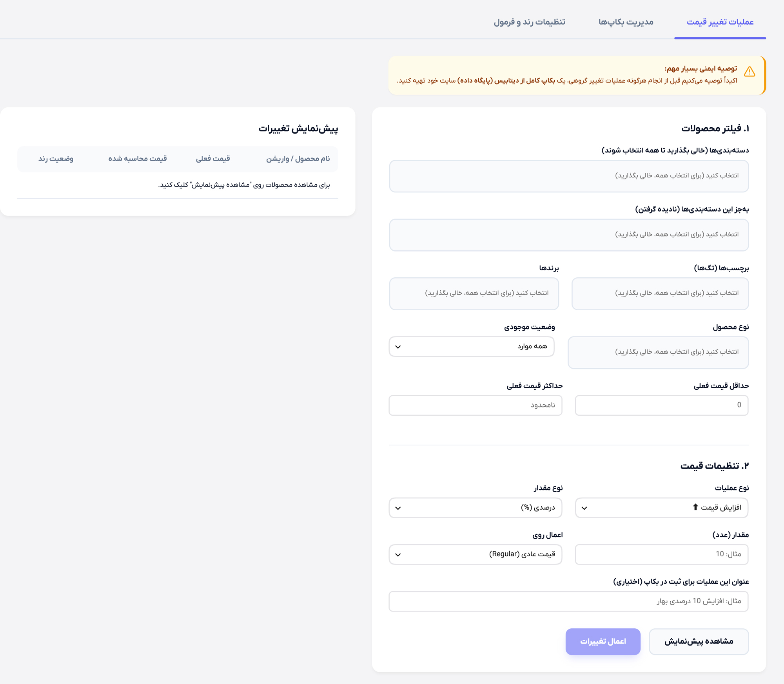Open the وضعیت موجودی dropdown
Screen dimensions: 784x684
[472, 346]
